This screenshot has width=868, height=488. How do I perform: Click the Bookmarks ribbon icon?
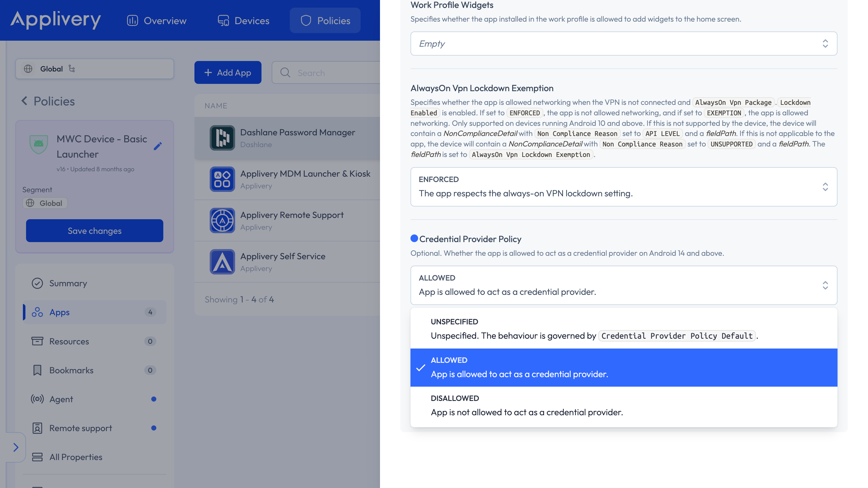(x=37, y=370)
